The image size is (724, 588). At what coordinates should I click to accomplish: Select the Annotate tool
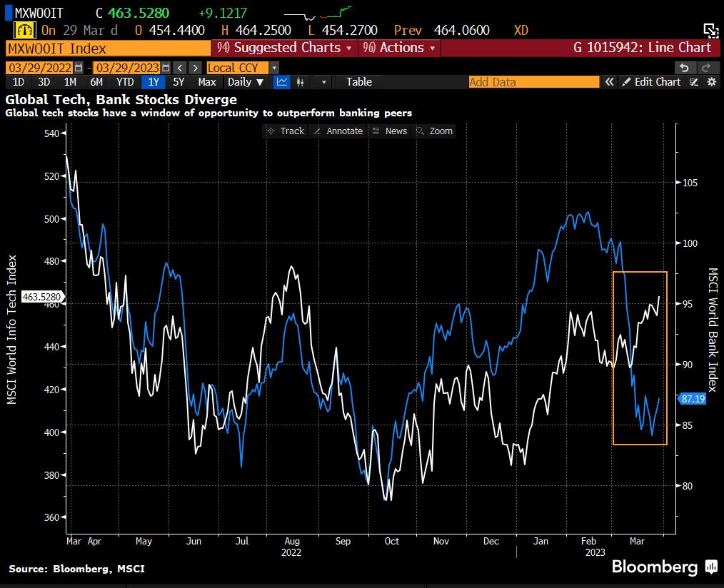pyautogui.click(x=338, y=131)
